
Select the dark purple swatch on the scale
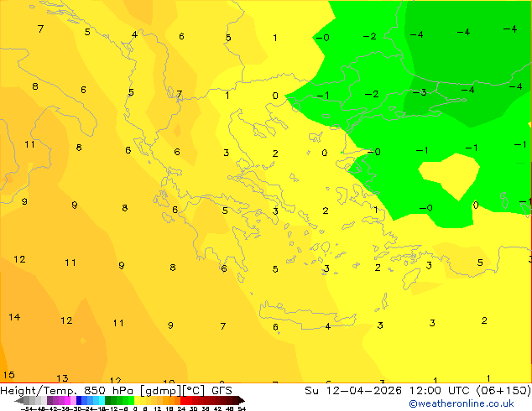pos(50,400)
